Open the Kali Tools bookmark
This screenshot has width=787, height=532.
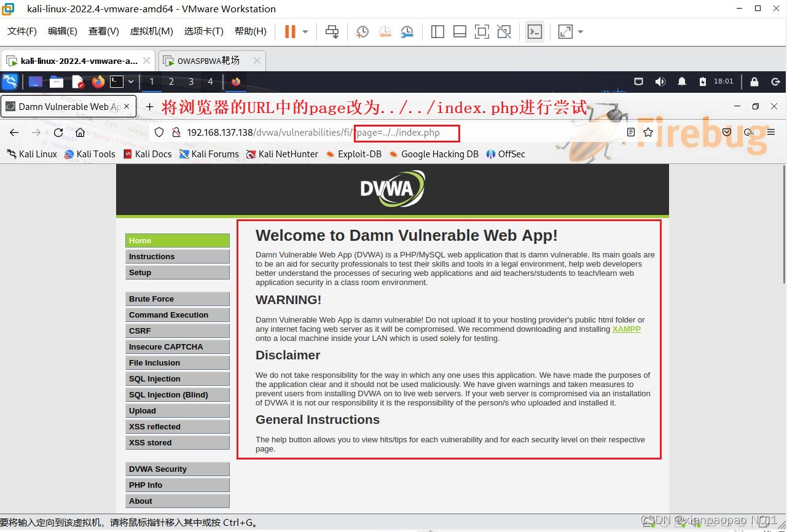tap(90, 154)
